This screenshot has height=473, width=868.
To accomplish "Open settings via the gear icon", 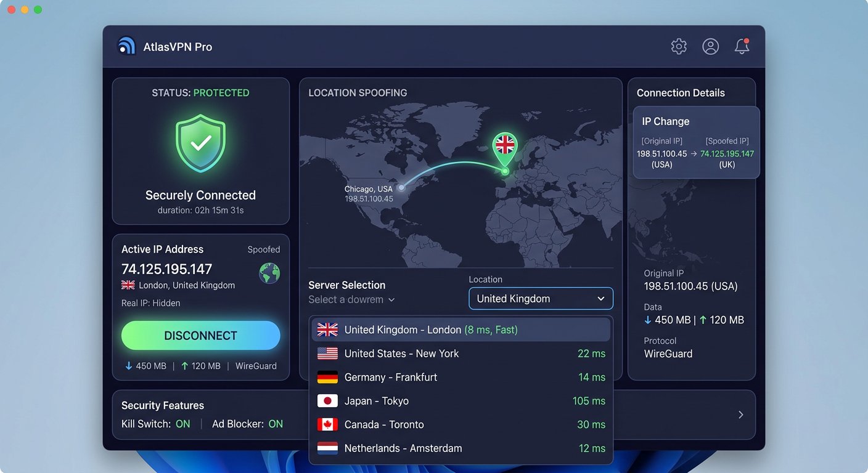I will [x=679, y=46].
